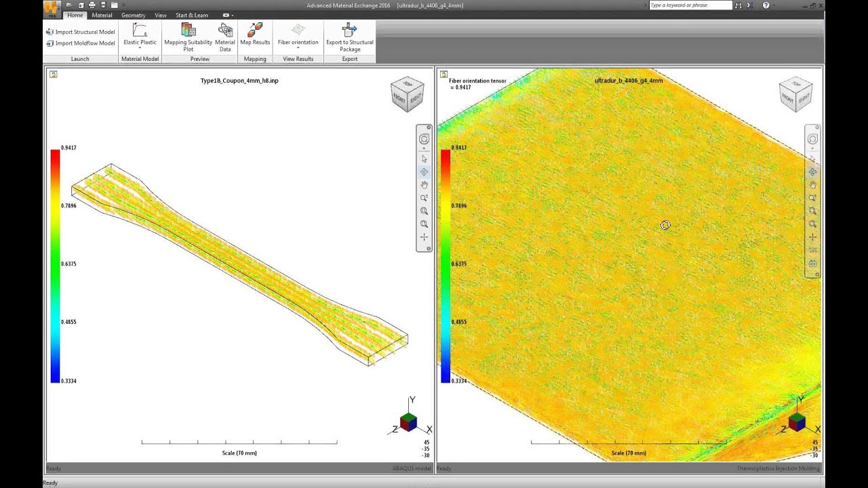Click RIGHT face of left ViewCube

[x=416, y=98]
